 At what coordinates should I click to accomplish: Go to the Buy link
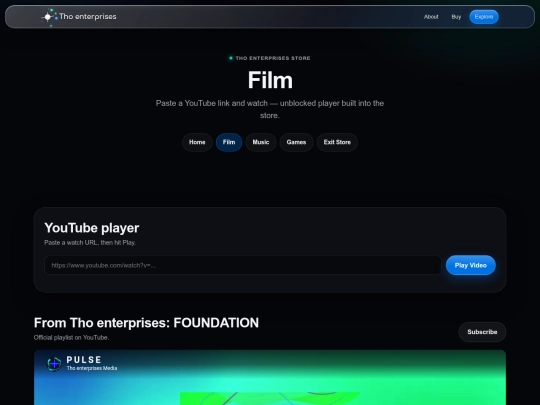coord(456,17)
